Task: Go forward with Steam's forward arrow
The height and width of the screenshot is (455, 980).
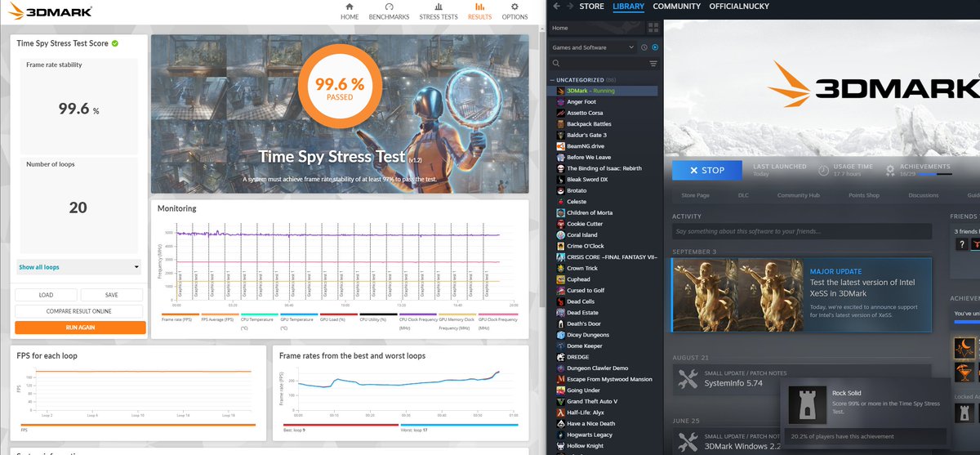Action: [569, 7]
